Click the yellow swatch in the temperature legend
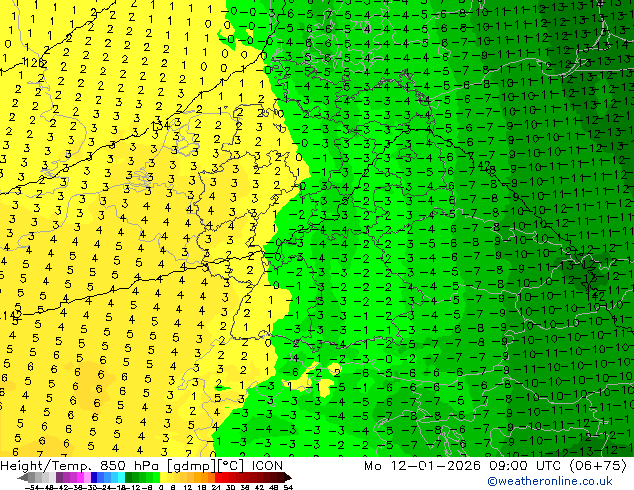Screen dimensions: 634x490 (163, 478)
